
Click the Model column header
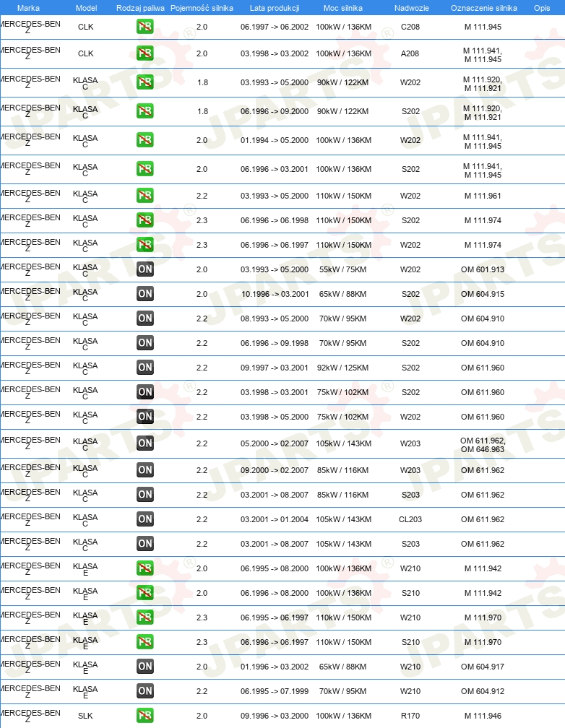tap(87, 8)
